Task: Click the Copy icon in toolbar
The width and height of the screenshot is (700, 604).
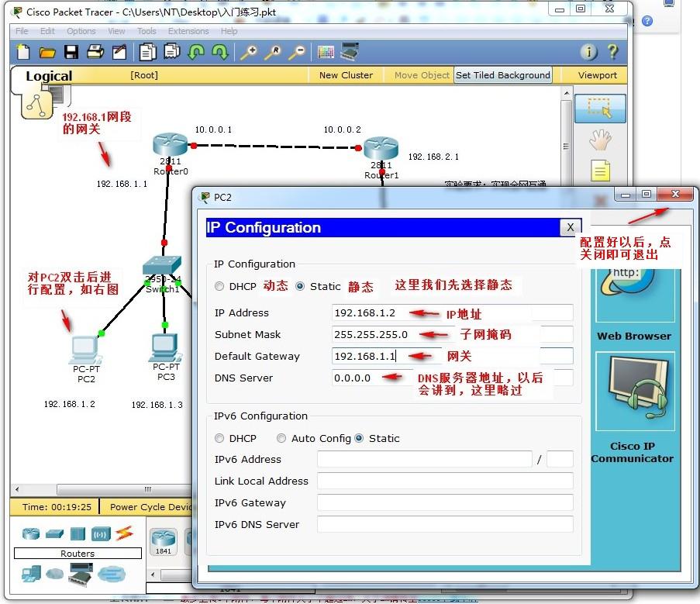Action: click(148, 52)
